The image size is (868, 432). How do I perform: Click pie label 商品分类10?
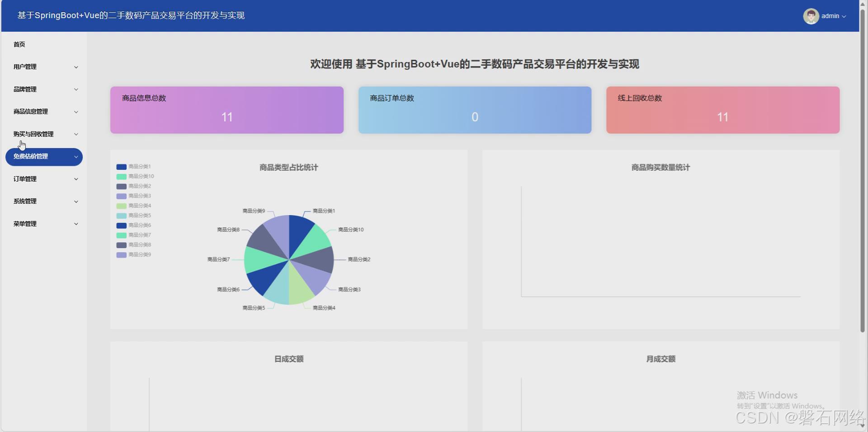[351, 230]
